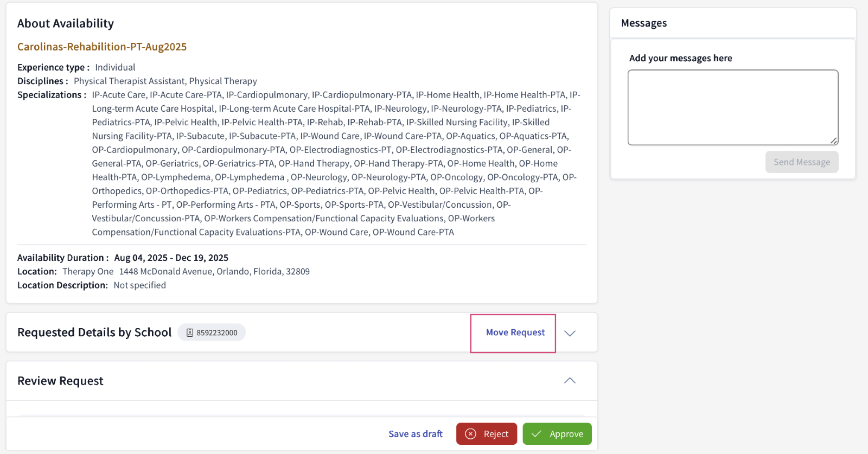Open the Carolinas-Rehabilition-PT-Aug2025 availability link

(x=102, y=47)
